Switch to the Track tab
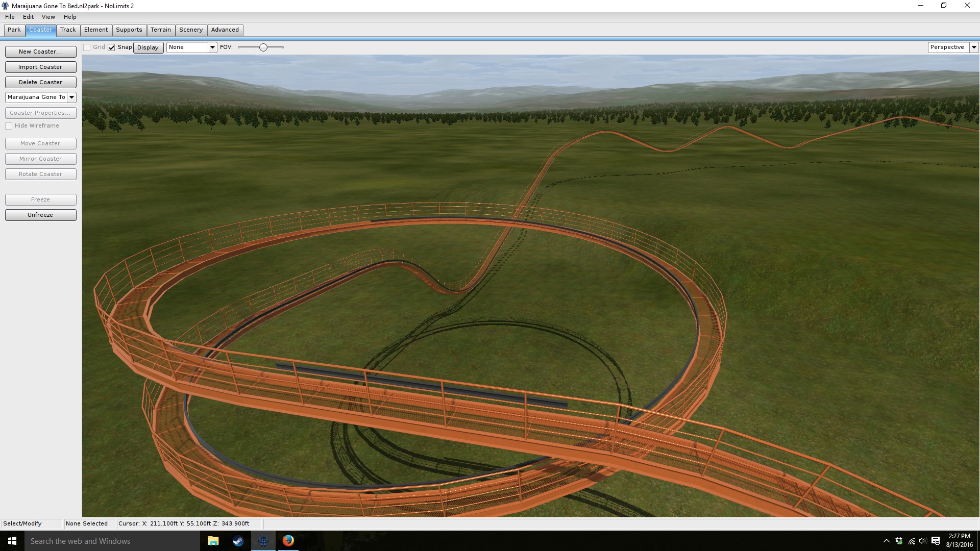Image resolution: width=980 pixels, height=551 pixels. tap(68, 30)
